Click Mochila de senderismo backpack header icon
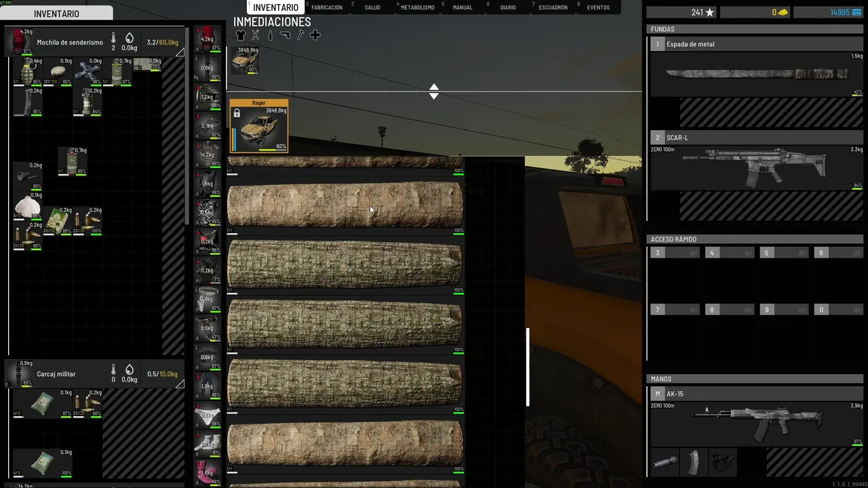The image size is (868, 488). pyautogui.click(x=19, y=42)
